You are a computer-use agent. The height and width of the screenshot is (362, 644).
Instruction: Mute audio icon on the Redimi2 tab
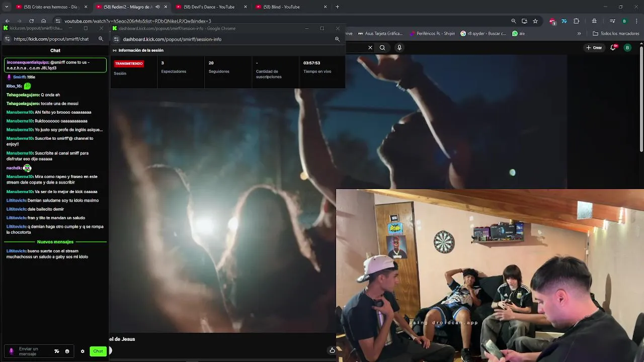[157, 7]
